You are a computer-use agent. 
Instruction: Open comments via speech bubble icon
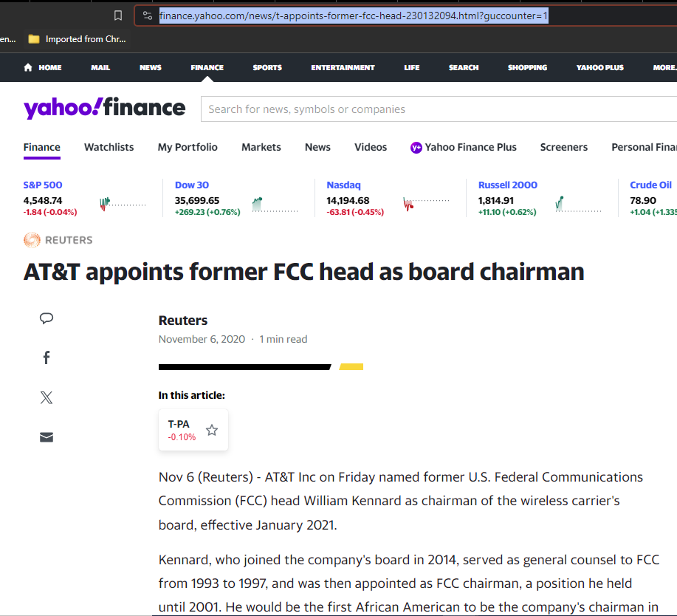(47, 318)
